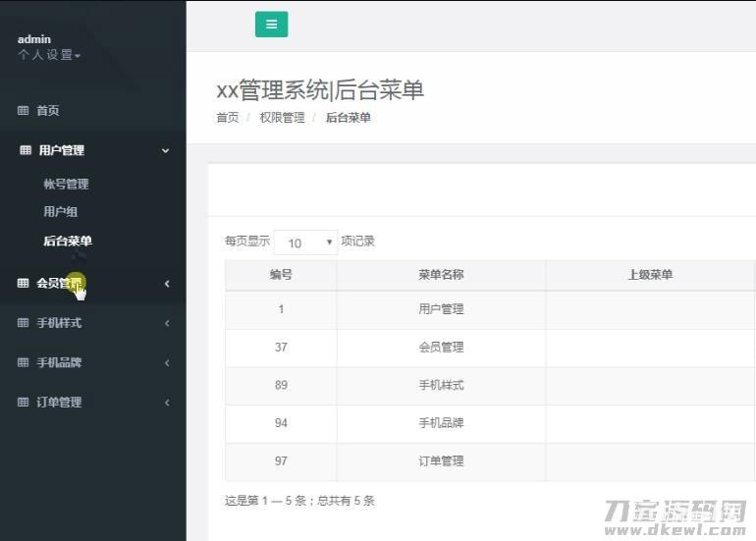Click the page title xx管理系统|后台菜单
Image resolution: width=756 pixels, height=541 pixels.
(320, 90)
